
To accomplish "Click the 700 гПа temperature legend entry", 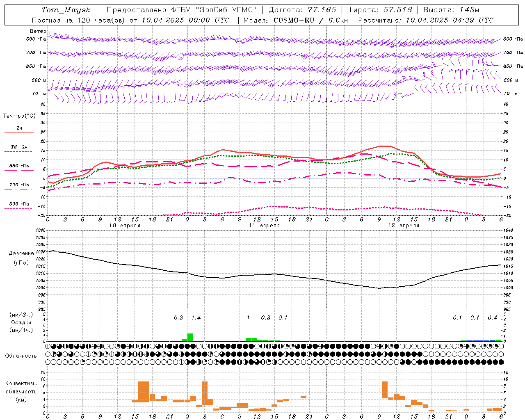I will coord(19,185).
